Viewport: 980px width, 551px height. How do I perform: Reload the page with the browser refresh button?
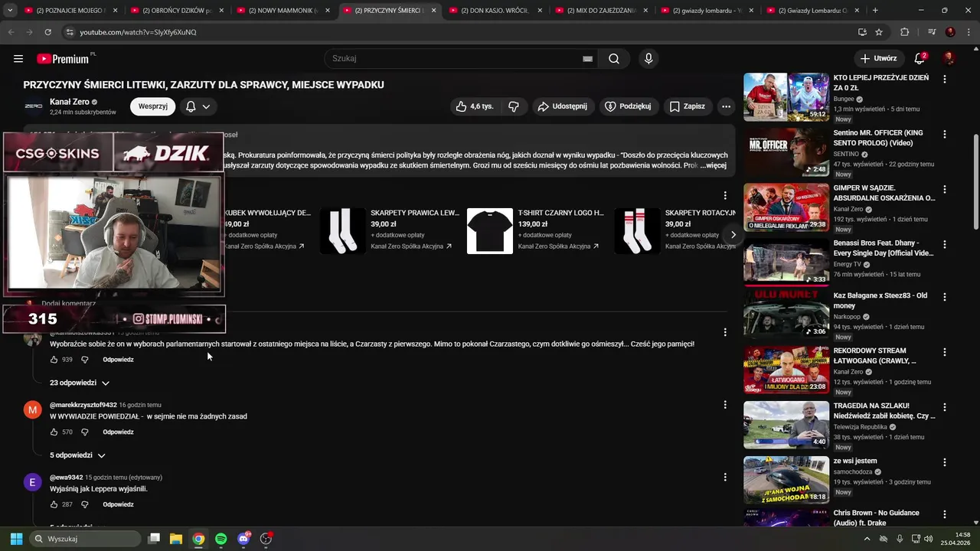click(47, 32)
